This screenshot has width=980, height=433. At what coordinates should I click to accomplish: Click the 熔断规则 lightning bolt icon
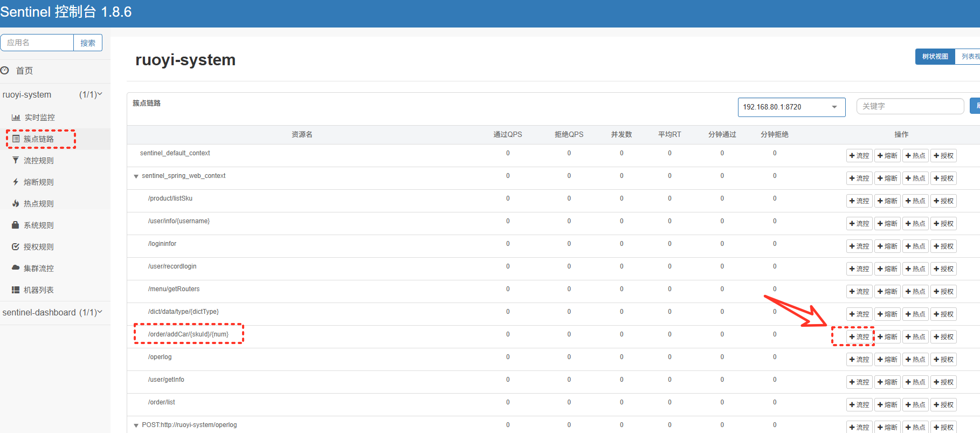click(16, 182)
